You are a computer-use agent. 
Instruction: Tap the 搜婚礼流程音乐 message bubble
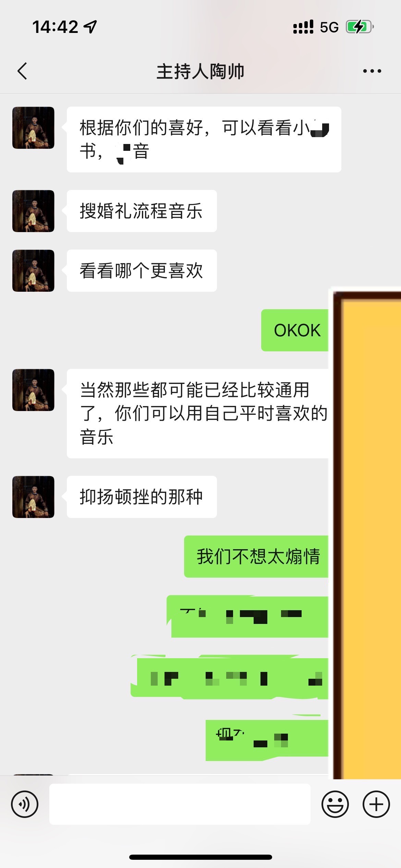tap(142, 211)
